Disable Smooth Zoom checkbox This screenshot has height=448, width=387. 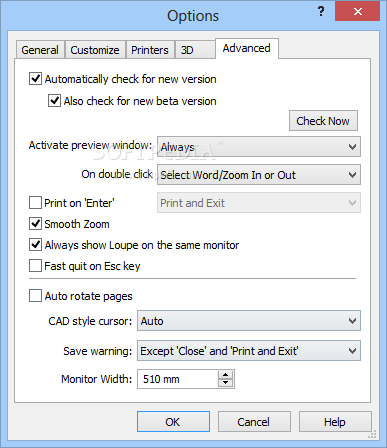pyautogui.click(x=35, y=224)
